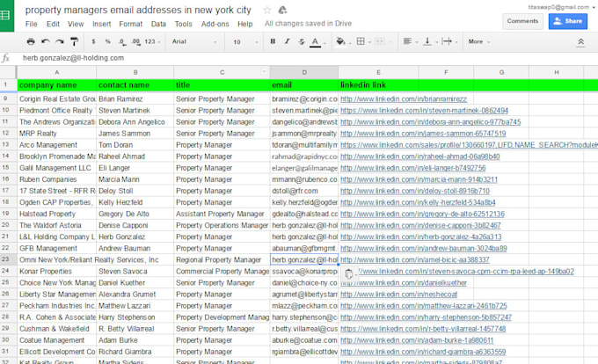Undo the last action

[x=46, y=41]
